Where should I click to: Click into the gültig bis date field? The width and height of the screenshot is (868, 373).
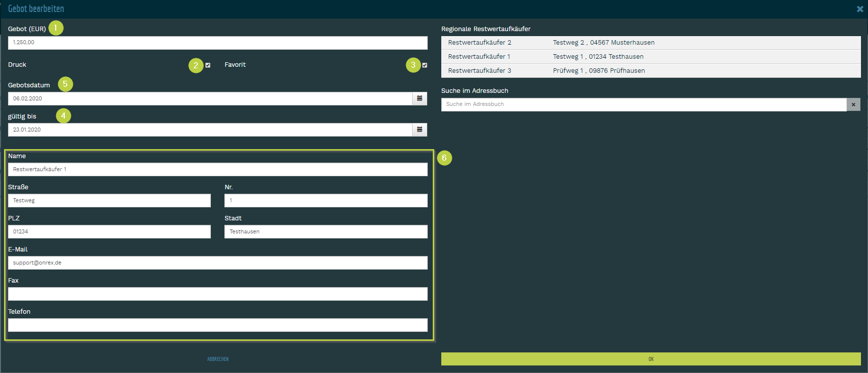tap(210, 130)
